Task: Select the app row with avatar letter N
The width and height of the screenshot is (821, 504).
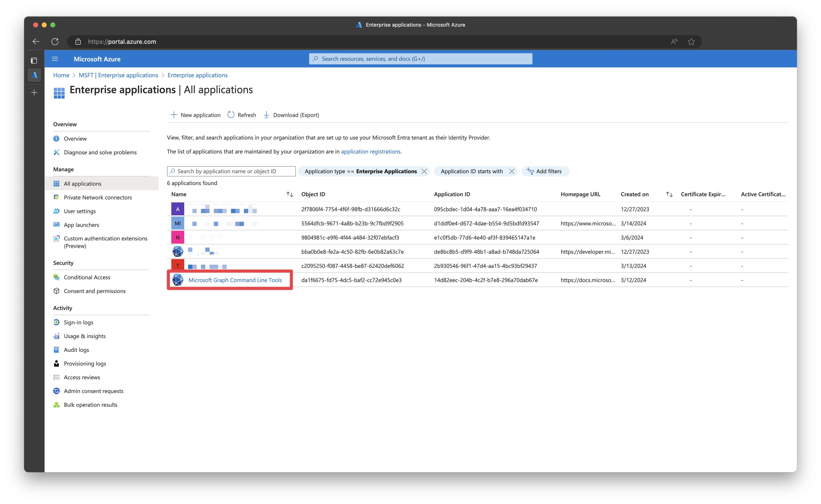Action: (477, 237)
